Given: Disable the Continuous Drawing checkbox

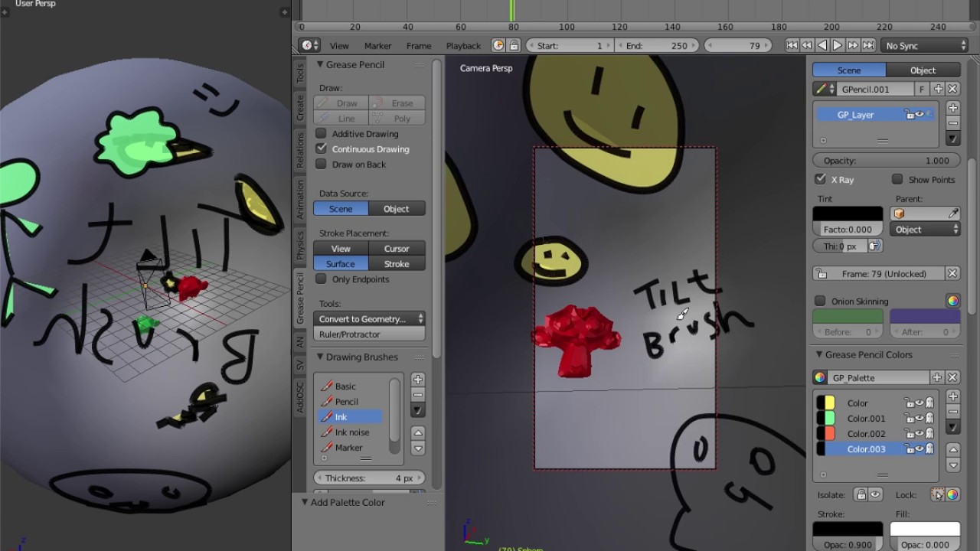Looking at the screenshot, I should 321,148.
